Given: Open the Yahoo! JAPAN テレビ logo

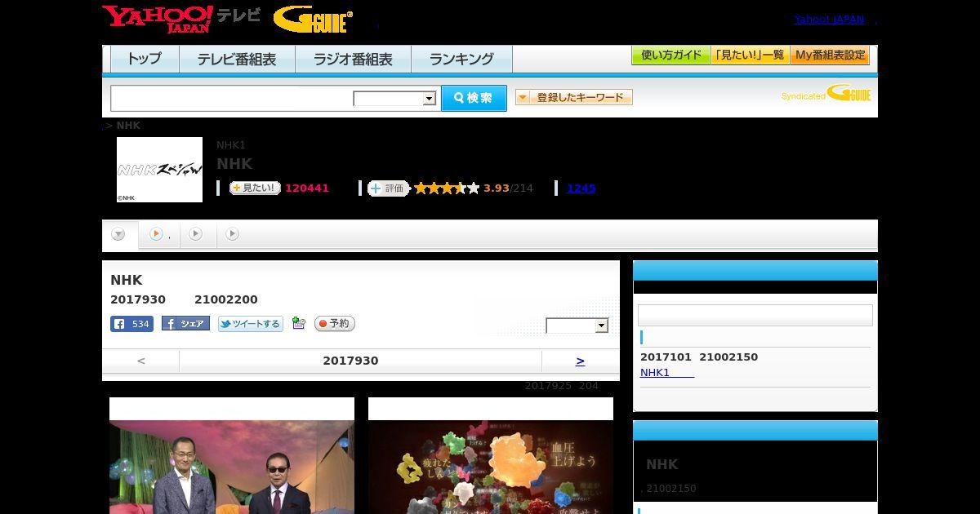Looking at the screenshot, I should (x=181, y=19).
